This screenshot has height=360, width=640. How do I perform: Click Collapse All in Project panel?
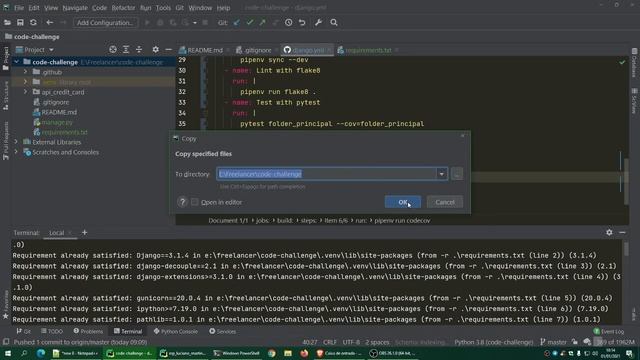tap(139, 49)
